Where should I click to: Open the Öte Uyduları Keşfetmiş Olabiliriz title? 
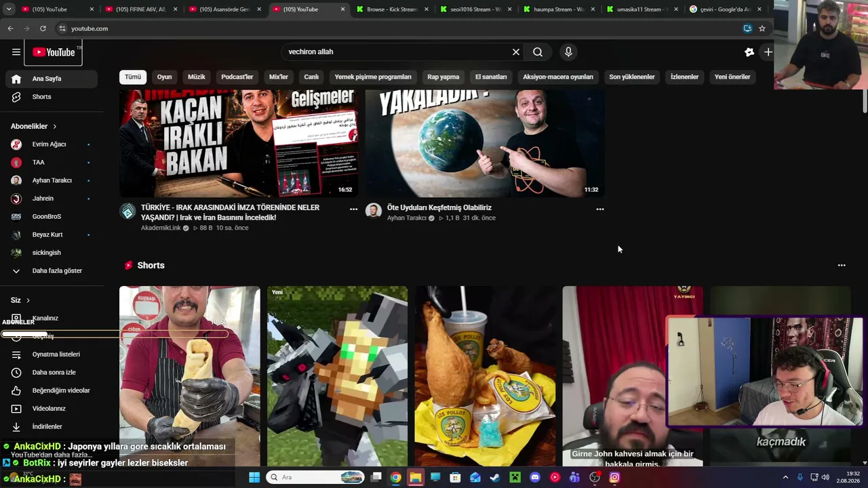[x=439, y=208]
